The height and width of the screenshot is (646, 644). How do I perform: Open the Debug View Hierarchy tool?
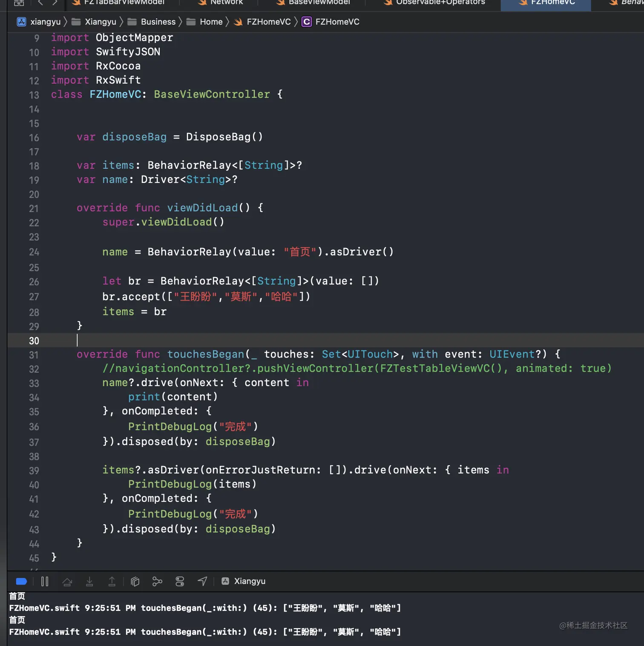135,581
